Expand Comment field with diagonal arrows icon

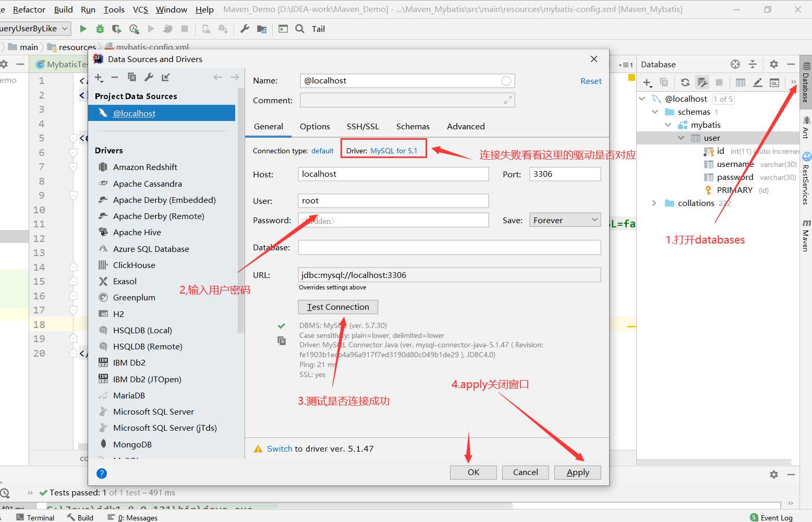click(x=507, y=100)
